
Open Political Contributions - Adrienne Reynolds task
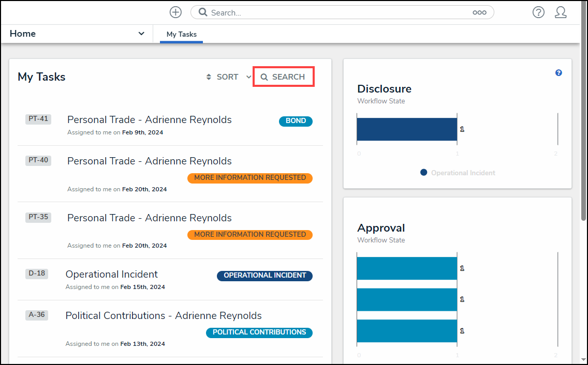[163, 315]
